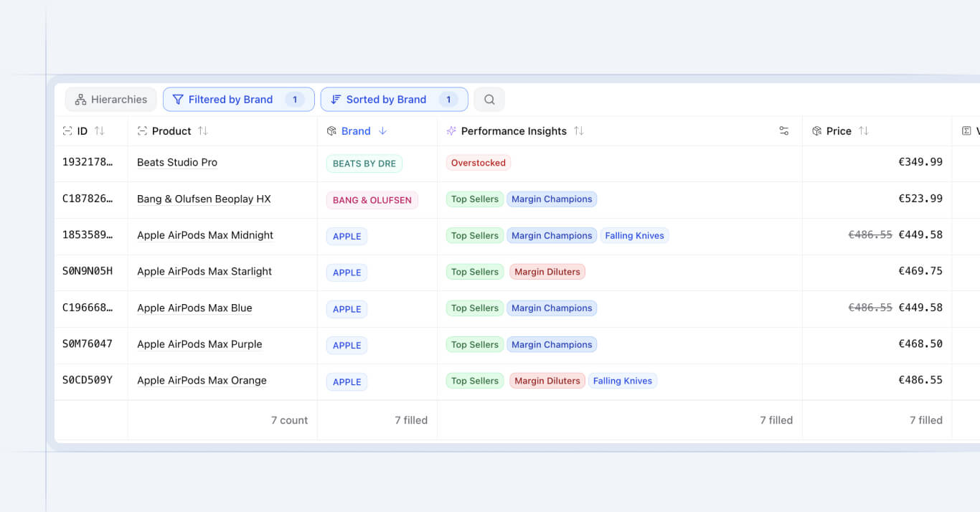Image resolution: width=980 pixels, height=512 pixels.
Task: Click Margin Diluters tag in Starlight row
Action: point(547,272)
